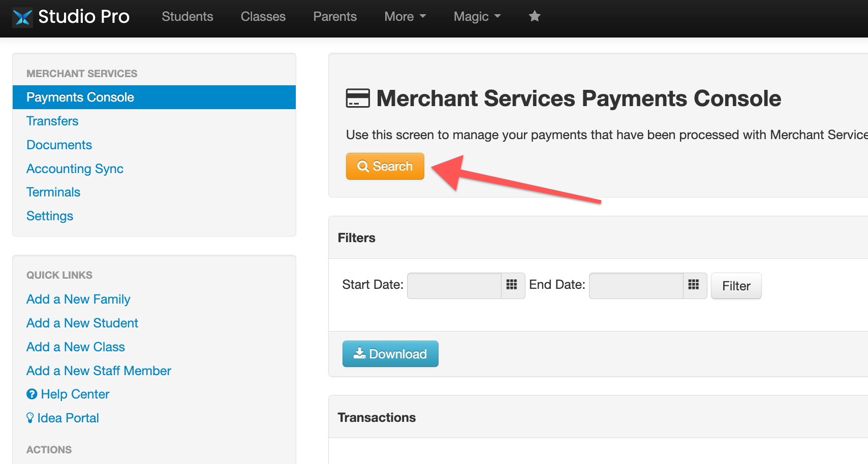
Task: Click Add a New Class link
Action: (x=76, y=347)
